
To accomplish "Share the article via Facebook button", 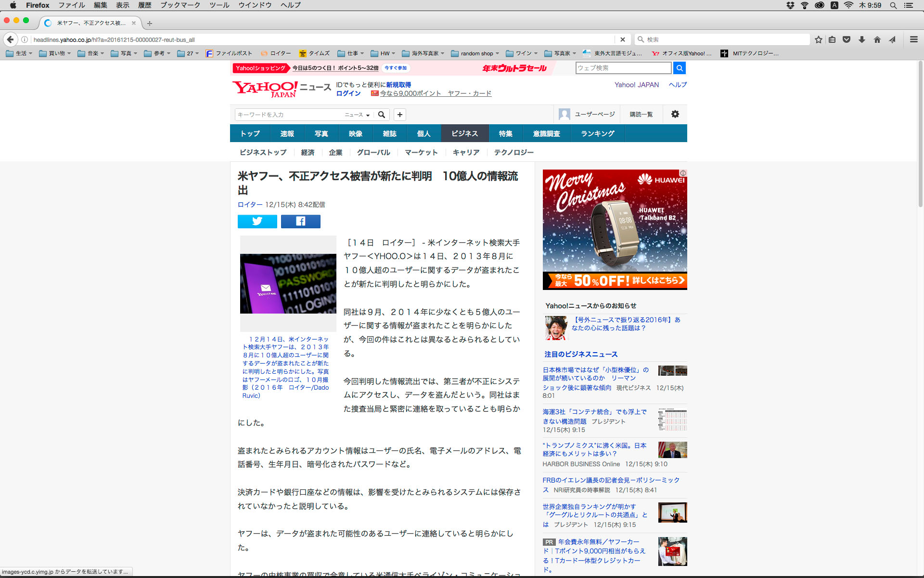I will click(x=300, y=221).
